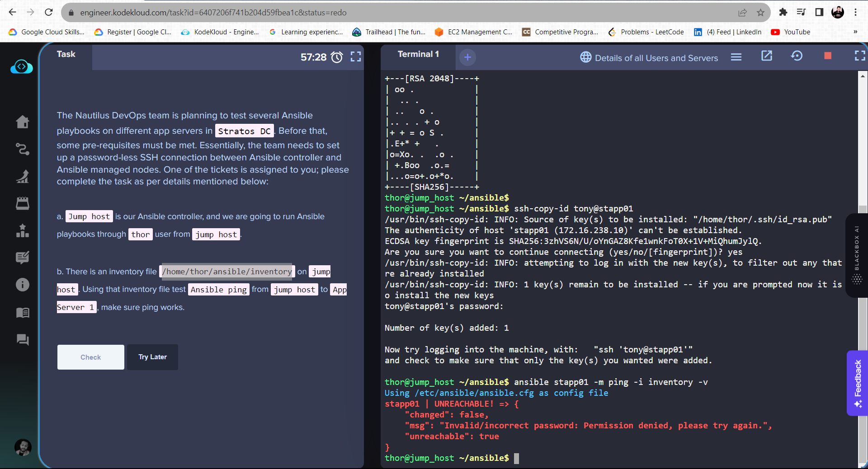868x469 pixels.
Task: Select the Terminal 1 tab
Action: [418, 54]
